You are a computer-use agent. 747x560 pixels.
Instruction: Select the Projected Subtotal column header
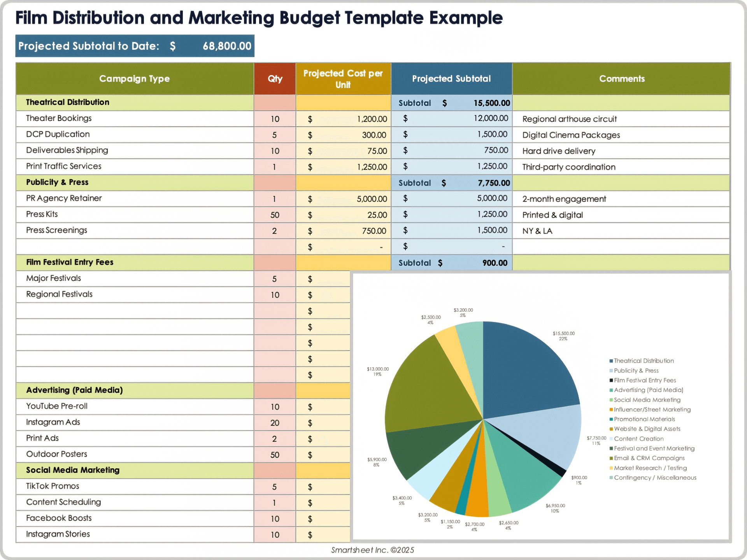pyautogui.click(x=451, y=79)
